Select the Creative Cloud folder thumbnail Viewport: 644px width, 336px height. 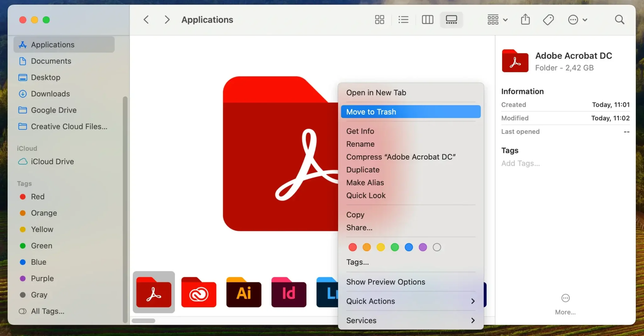click(199, 292)
